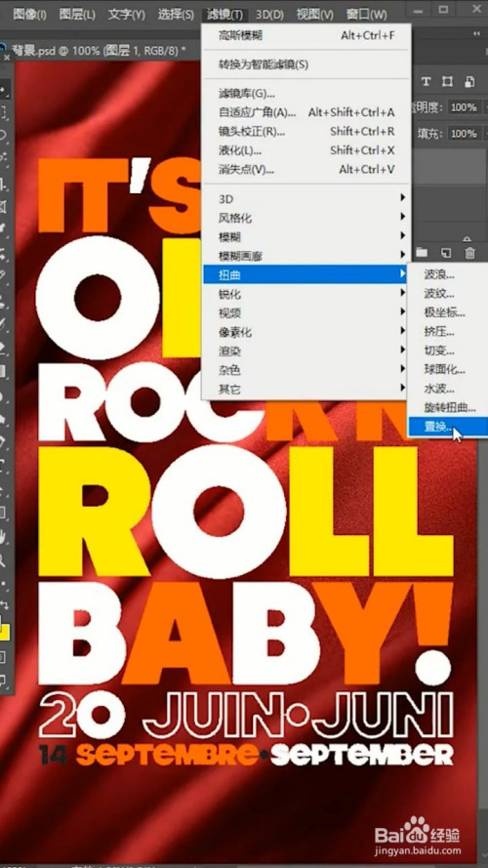The height and width of the screenshot is (868, 488).
Task: Expand the 其它 submenu
Action: [306, 390]
